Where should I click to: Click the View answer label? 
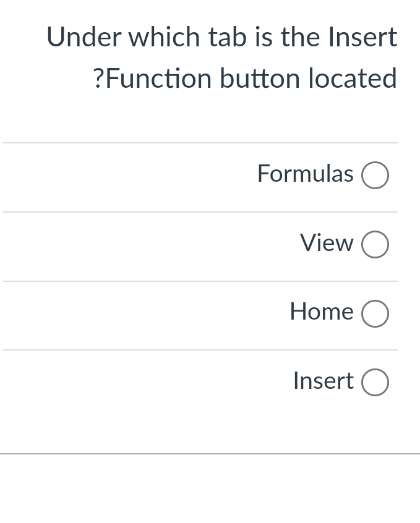pos(327,243)
